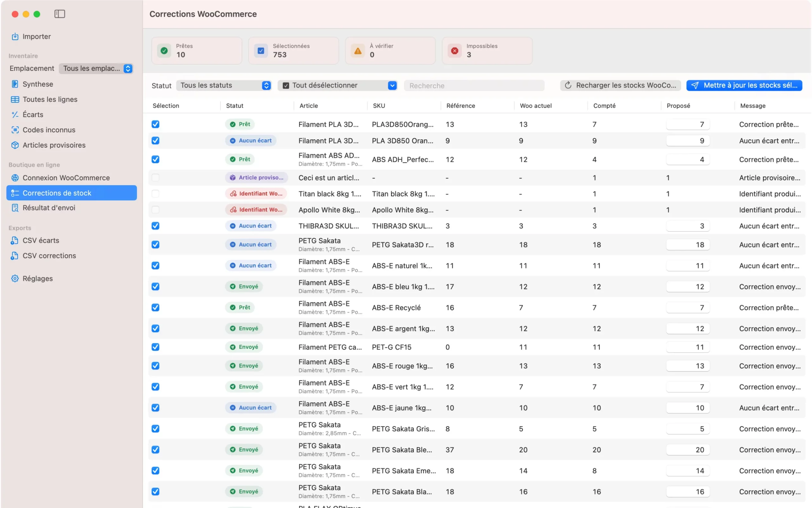Open the Prêtes summary card
Image resolution: width=812 pixels, height=508 pixels.
pyautogui.click(x=197, y=51)
